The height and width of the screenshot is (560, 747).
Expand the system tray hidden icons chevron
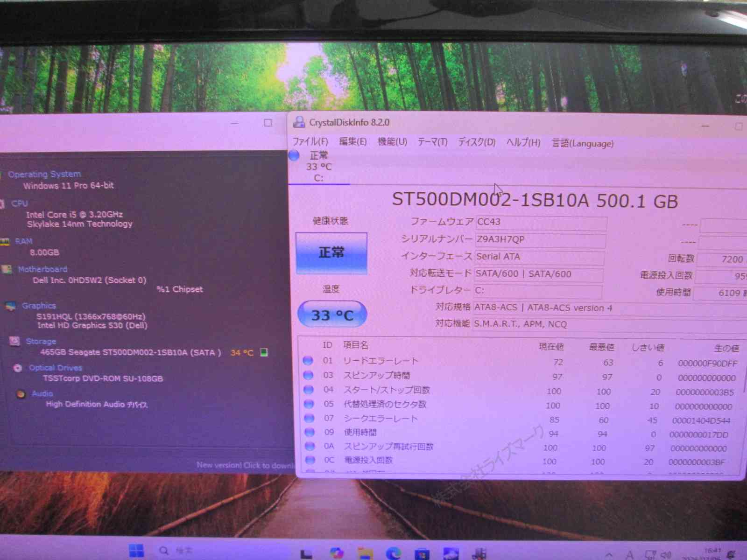tap(609, 554)
